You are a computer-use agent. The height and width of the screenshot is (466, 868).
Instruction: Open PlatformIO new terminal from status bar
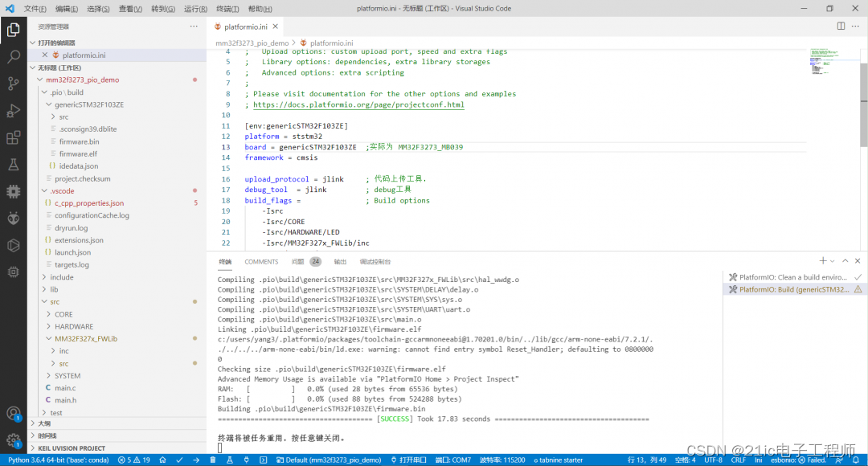[263, 460]
